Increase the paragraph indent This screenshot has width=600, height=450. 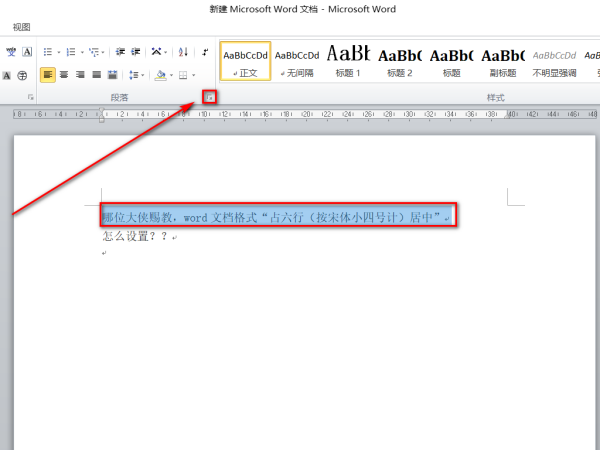tap(135, 52)
